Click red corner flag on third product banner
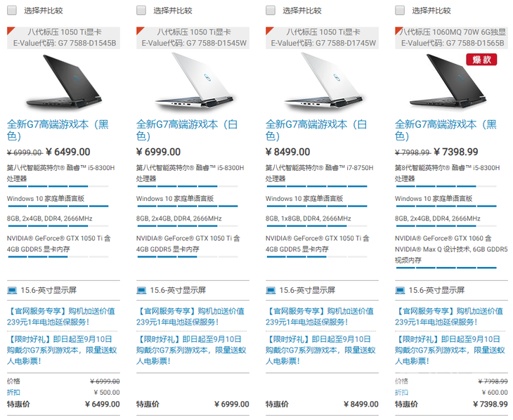The width and height of the screenshot is (513, 420). tap(269, 30)
